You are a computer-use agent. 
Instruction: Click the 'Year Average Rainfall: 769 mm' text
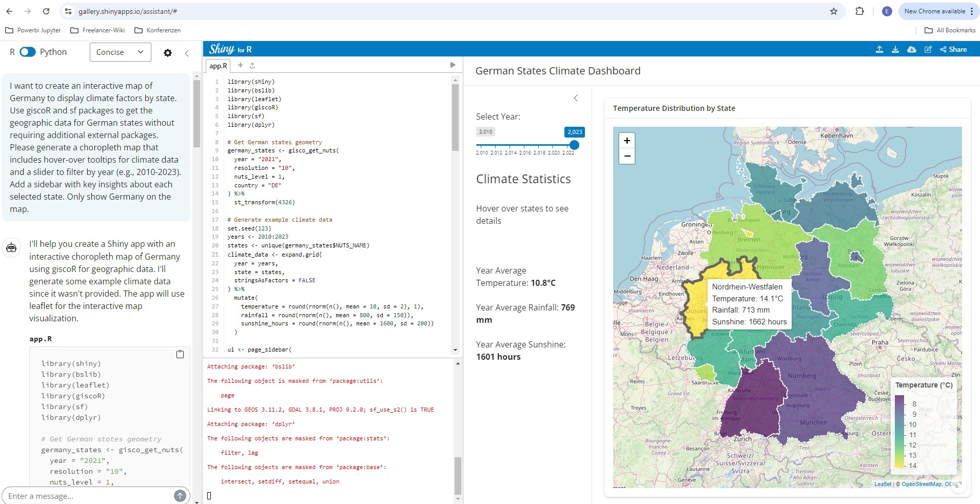[x=525, y=314]
